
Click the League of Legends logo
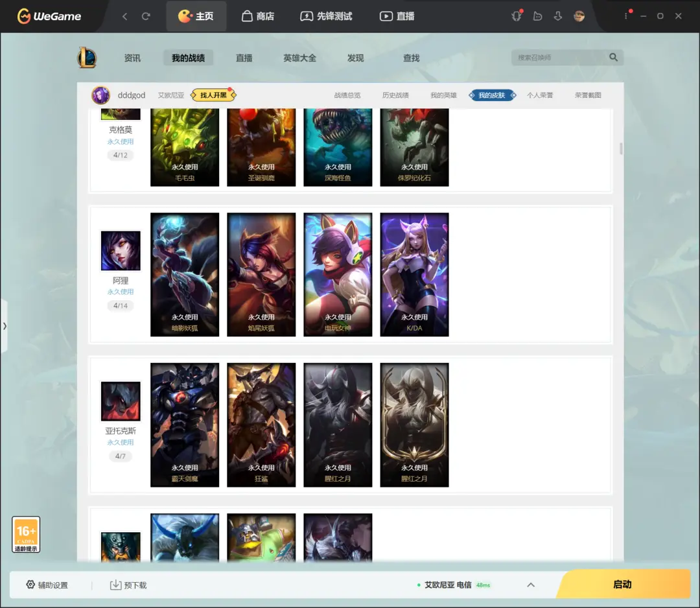tap(87, 58)
